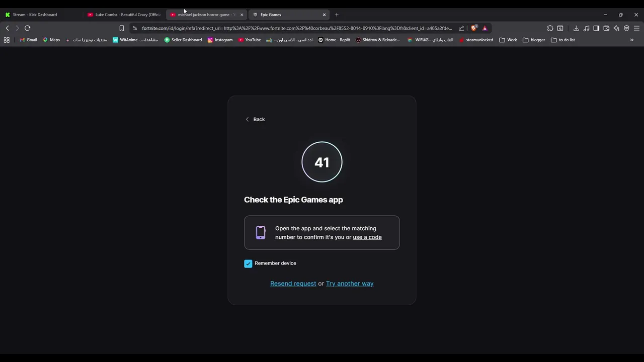Expand the blogger bookmarks folder

point(534,40)
